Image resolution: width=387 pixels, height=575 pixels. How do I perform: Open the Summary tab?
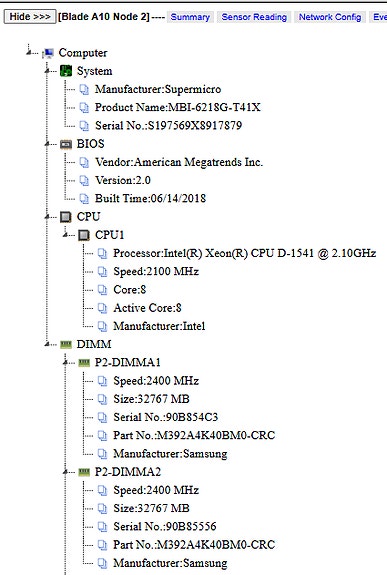[190, 17]
